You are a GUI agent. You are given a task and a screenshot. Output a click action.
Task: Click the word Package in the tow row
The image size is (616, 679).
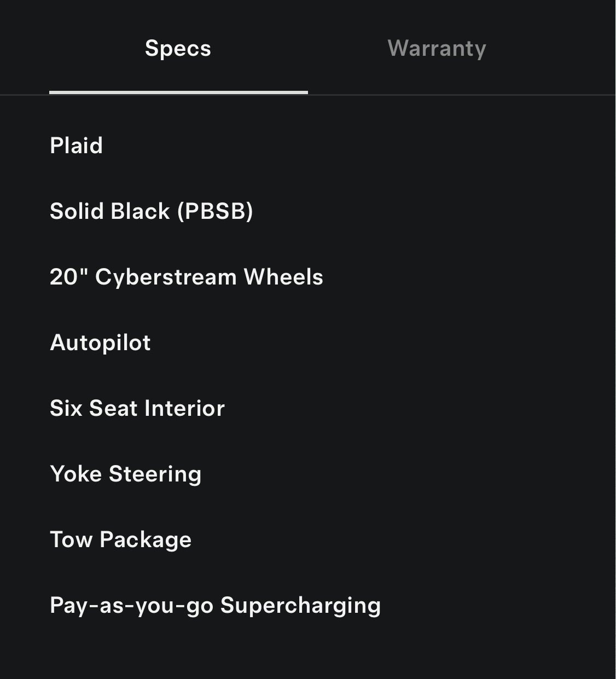pos(146,539)
